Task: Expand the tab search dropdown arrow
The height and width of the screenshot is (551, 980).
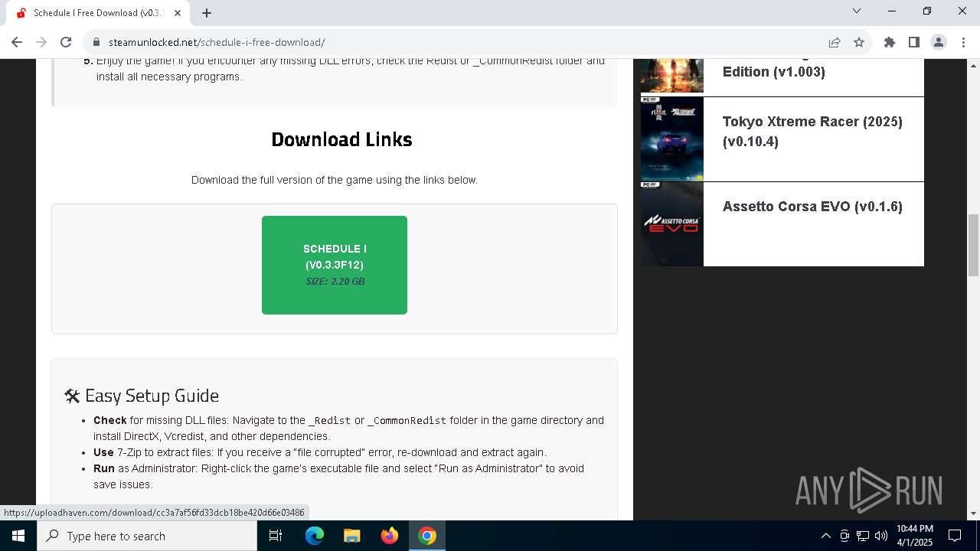Action: click(857, 11)
